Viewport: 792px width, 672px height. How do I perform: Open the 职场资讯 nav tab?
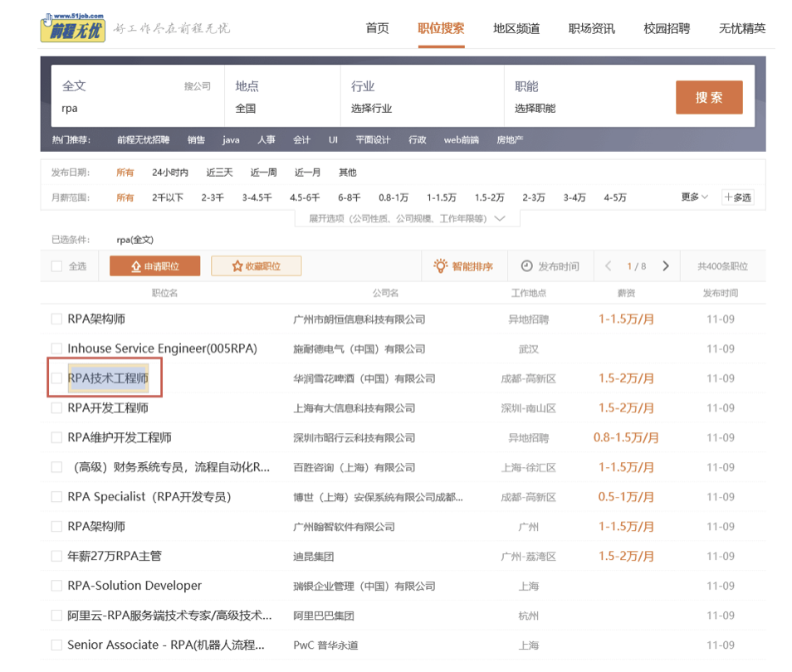click(x=591, y=28)
